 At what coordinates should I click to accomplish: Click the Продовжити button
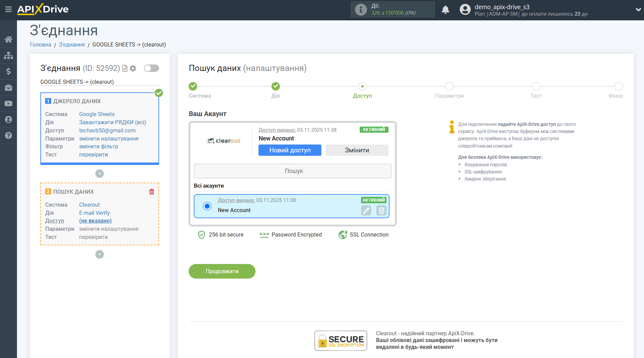222,271
